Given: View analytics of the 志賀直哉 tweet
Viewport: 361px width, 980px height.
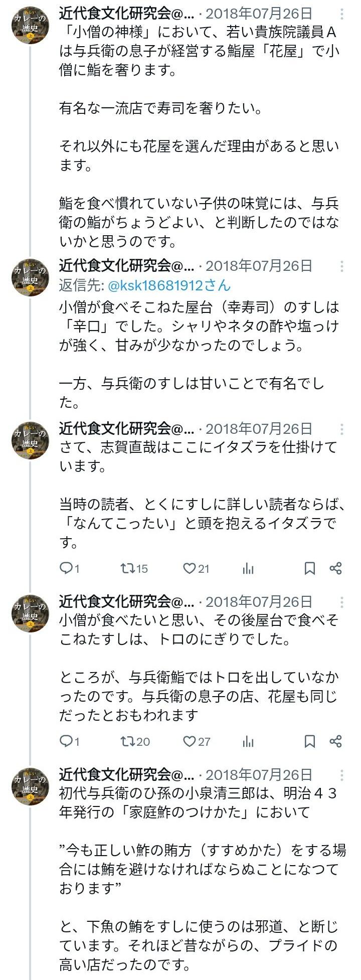Looking at the screenshot, I should 248,568.
